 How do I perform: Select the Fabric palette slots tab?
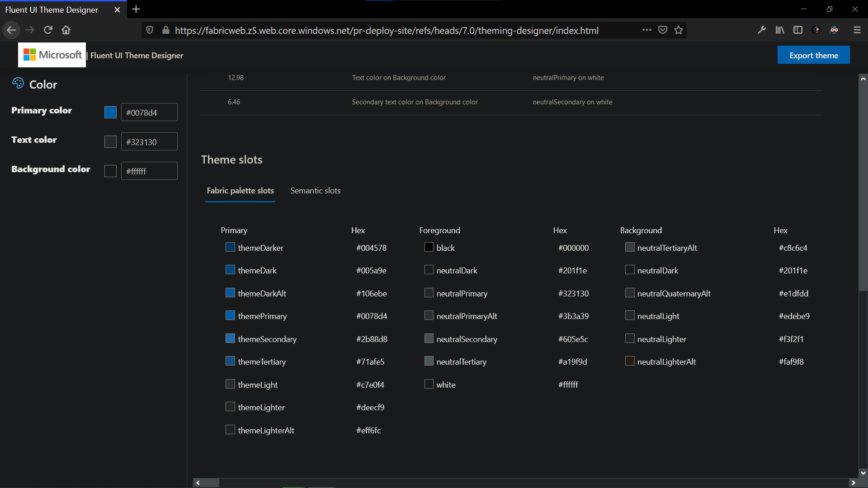pos(240,191)
